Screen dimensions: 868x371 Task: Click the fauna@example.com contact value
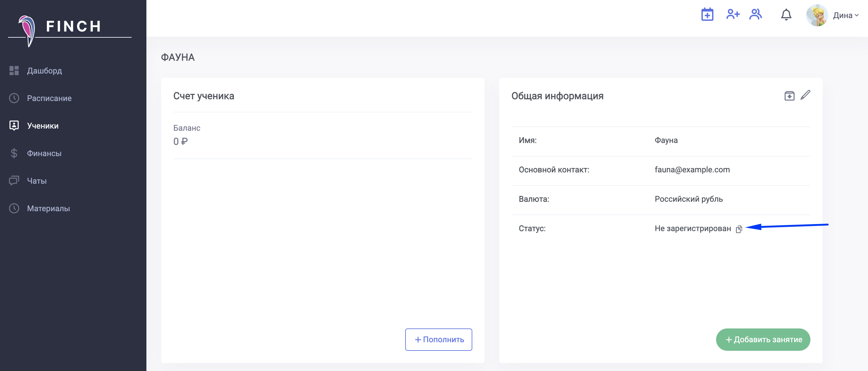tap(692, 170)
